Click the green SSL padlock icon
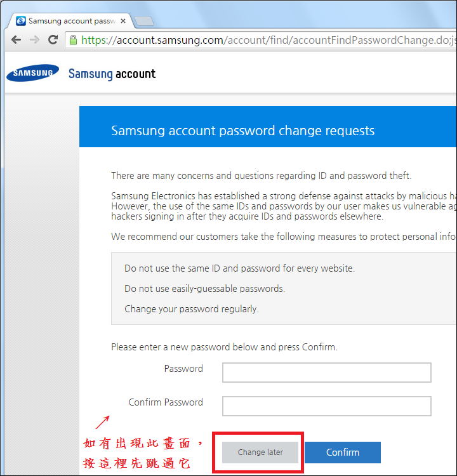The height and width of the screenshot is (476, 457). [73, 40]
